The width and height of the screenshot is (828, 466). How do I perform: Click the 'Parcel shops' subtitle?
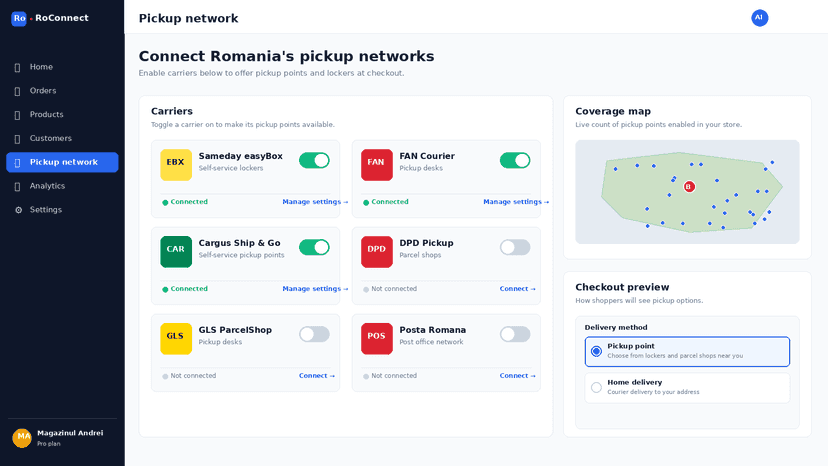tap(420, 255)
